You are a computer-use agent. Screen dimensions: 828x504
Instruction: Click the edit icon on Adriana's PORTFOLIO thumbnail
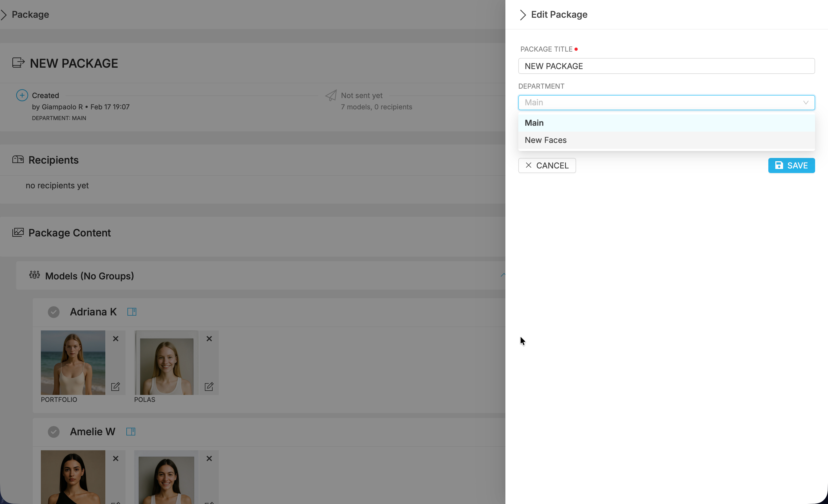click(116, 387)
